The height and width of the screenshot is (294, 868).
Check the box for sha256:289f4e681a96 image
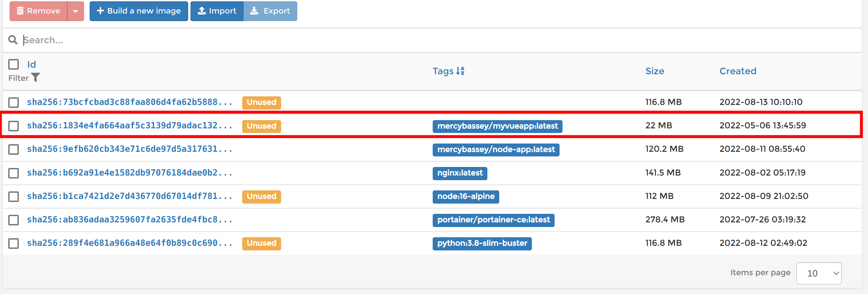(14, 244)
